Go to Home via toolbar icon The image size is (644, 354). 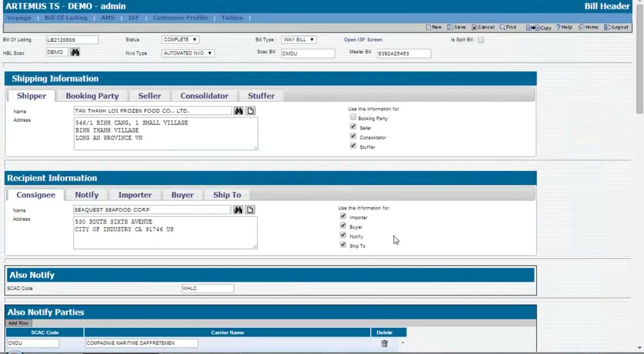point(589,27)
